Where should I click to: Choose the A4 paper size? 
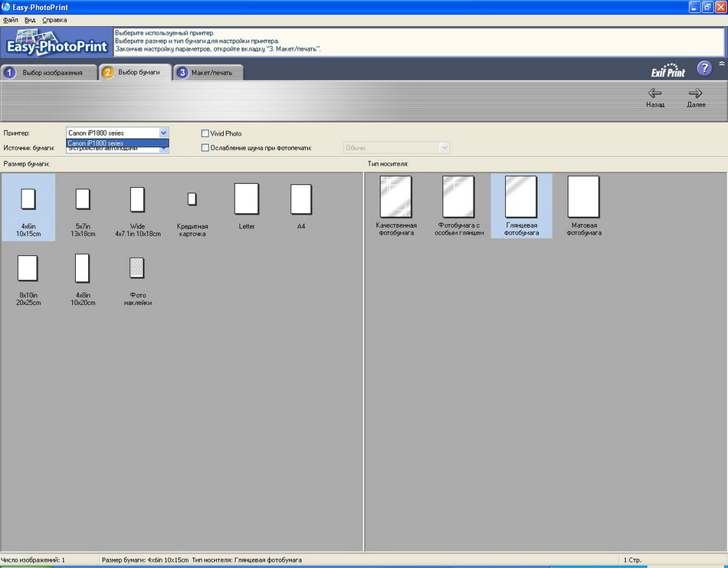pos(301,208)
